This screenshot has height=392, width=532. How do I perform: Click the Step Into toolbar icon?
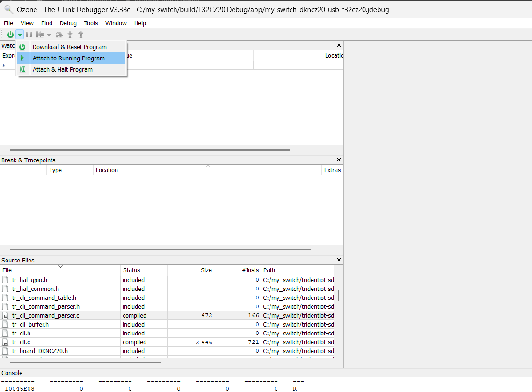coord(70,35)
